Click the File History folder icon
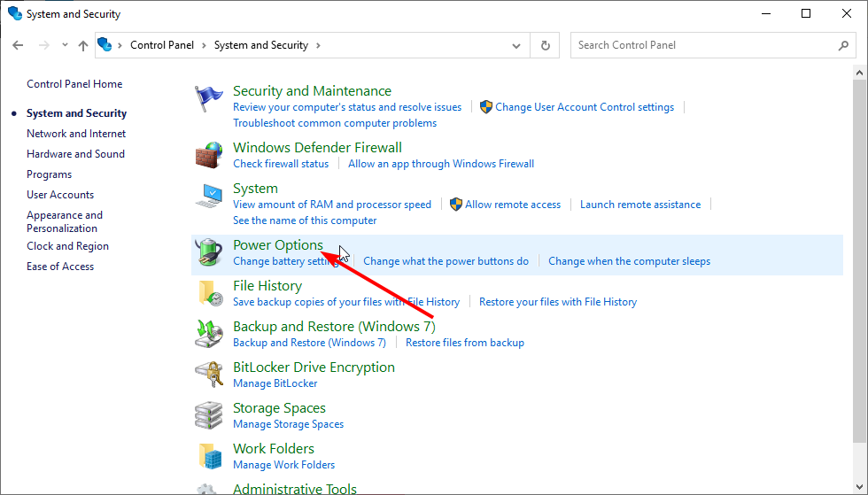This screenshot has width=868, height=495. (x=211, y=293)
